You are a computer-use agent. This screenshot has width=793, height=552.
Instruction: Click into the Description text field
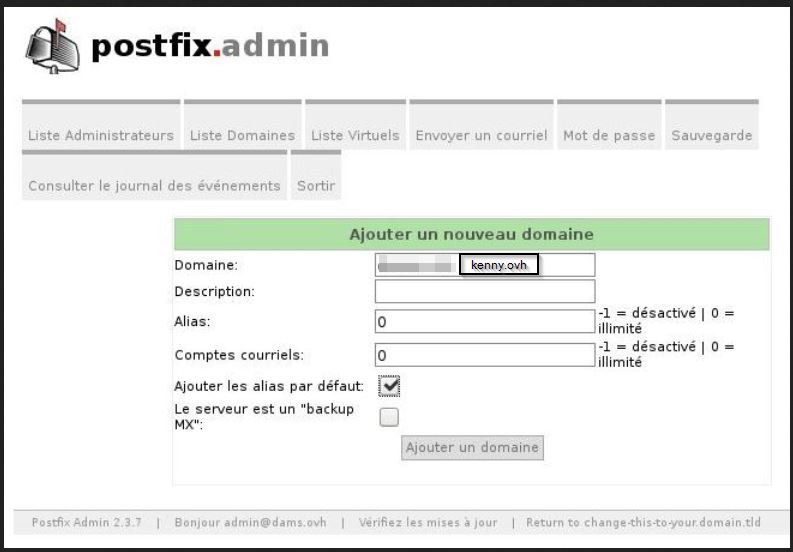[x=485, y=291]
